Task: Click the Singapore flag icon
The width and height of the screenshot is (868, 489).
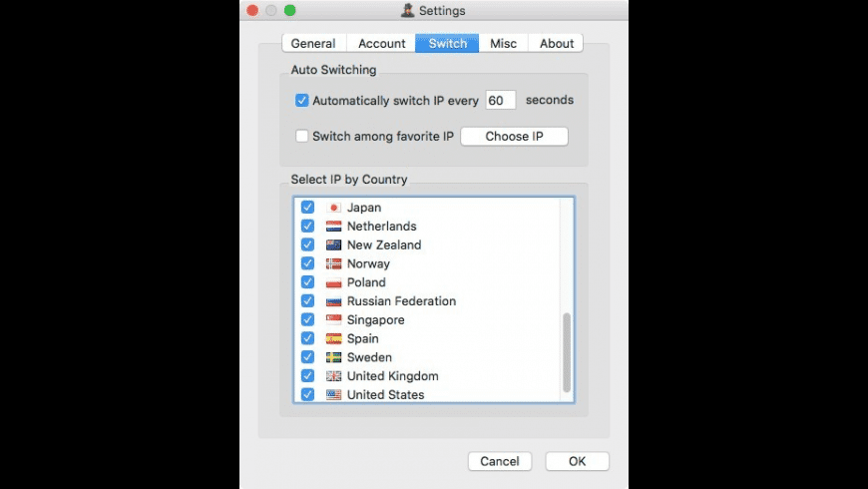Action: [333, 319]
